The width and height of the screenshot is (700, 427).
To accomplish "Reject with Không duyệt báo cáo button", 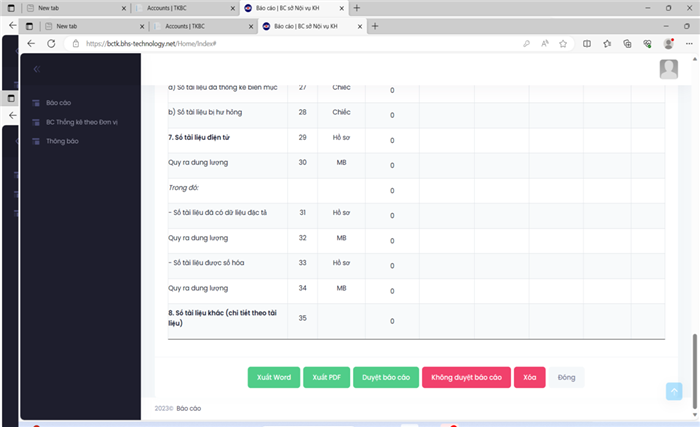I will click(466, 377).
